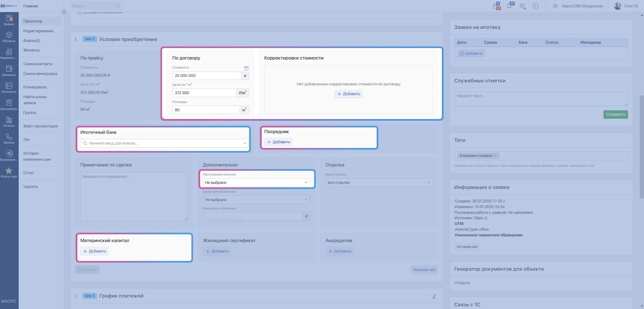Remove the 'Кладовая в подарок' tag

[x=495, y=156]
